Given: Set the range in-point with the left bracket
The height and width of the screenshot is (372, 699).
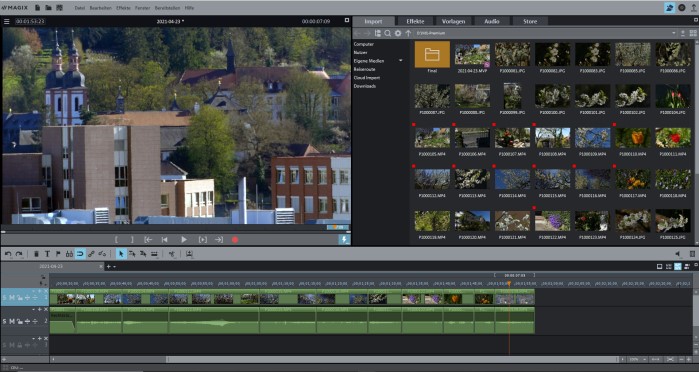Looking at the screenshot, I should tap(116, 240).
